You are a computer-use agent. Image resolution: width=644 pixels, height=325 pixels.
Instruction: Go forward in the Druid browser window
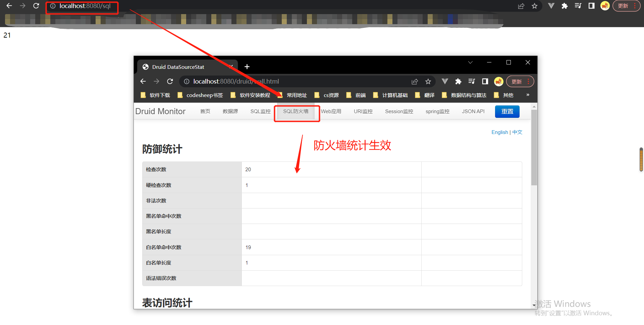tap(156, 81)
